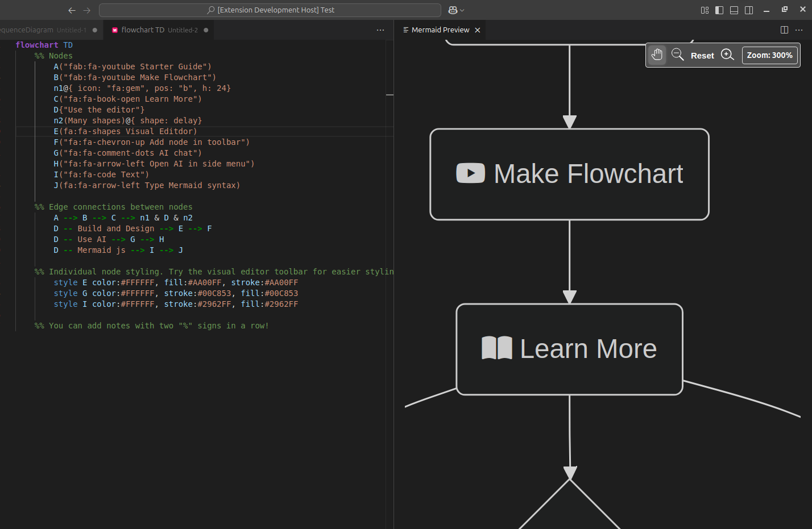Toggle the bottom Panel visibility
This screenshot has height=529, width=812.
coord(734,10)
